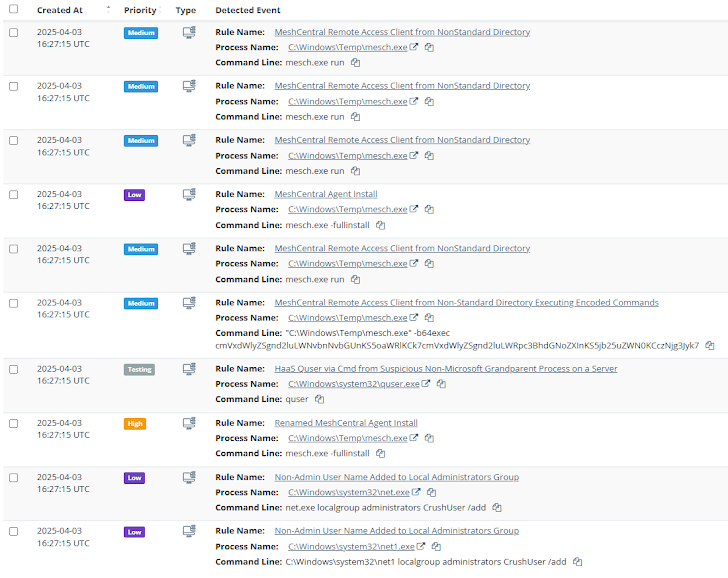Viewport: 728px width, 578px height.
Task: Check the Renamed MeshCentral Agent Install row
Action: click(13, 423)
